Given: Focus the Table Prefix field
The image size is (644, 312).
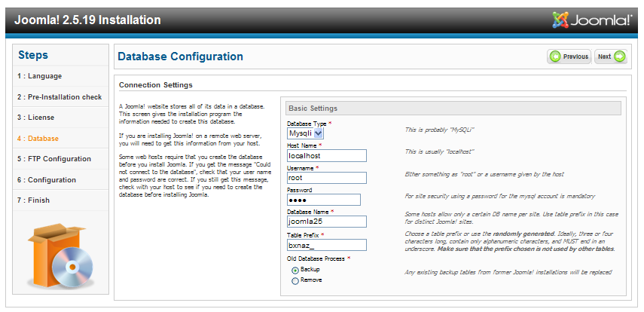Looking at the screenshot, I should (326, 245).
